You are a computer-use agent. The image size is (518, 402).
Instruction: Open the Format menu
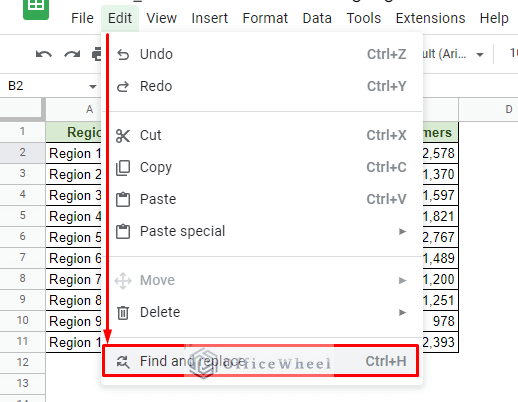pos(265,18)
